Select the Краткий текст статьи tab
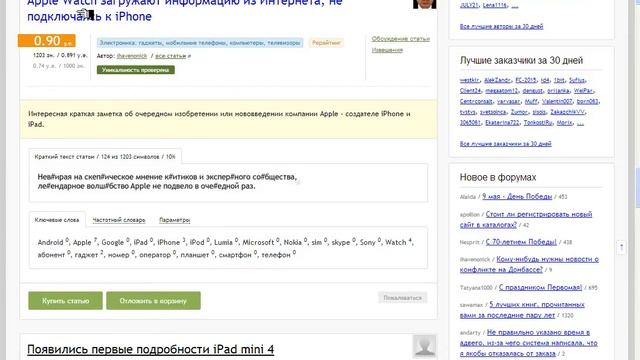The width and height of the screenshot is (640, 360). [105, 157]
